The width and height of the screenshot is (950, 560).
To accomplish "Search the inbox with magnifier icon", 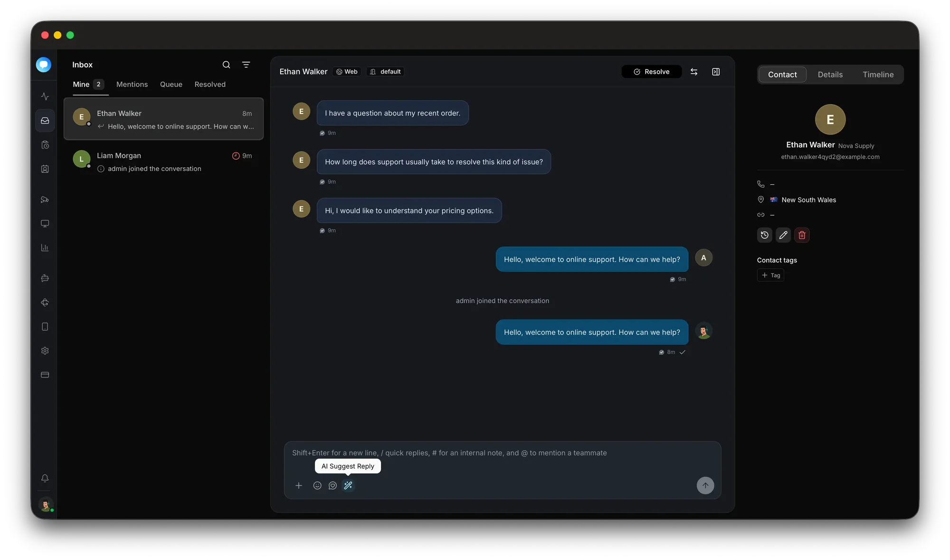I will tap(227, 65).
